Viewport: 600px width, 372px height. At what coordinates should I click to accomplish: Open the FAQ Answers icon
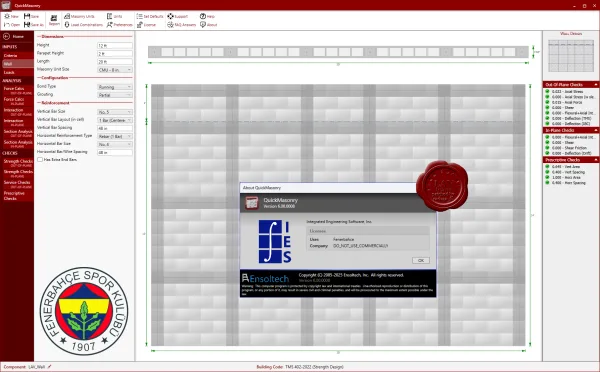tap(170, 24)
